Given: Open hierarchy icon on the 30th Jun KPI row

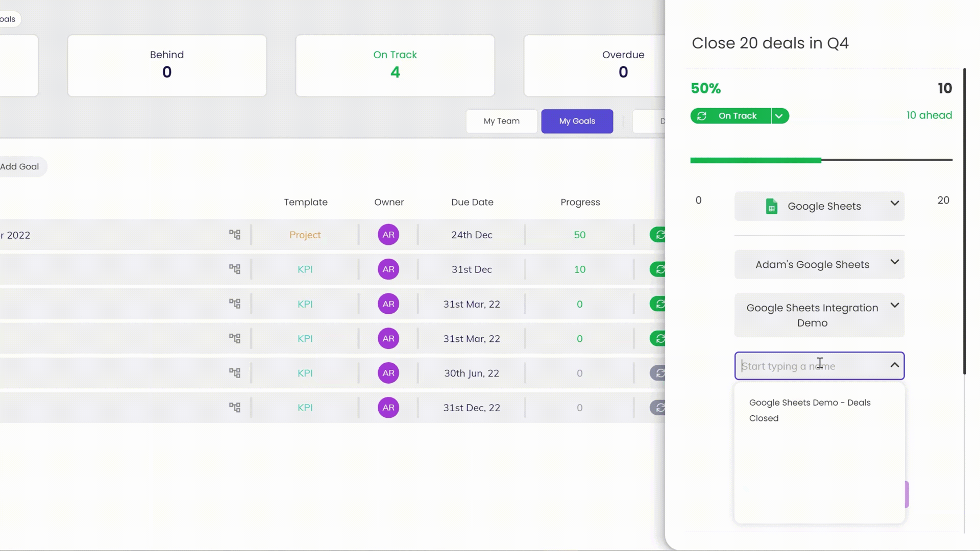Looking at the screenshot, I should pos(234,373).
